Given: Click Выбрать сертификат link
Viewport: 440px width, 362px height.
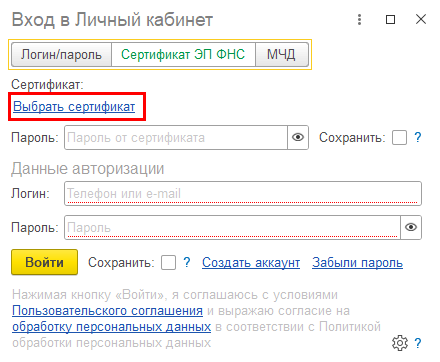Looking at the screenshot, I should tap(74, 107).
